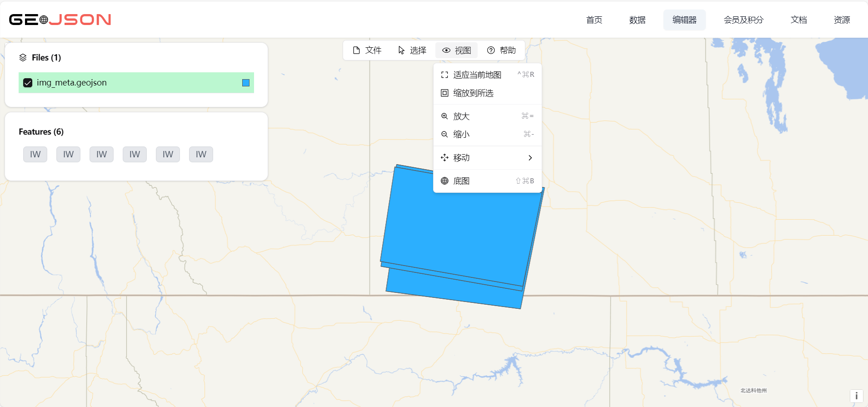Click the question mark help icon
The width and height of the screenshot is (868, 407).
[491, 50]
